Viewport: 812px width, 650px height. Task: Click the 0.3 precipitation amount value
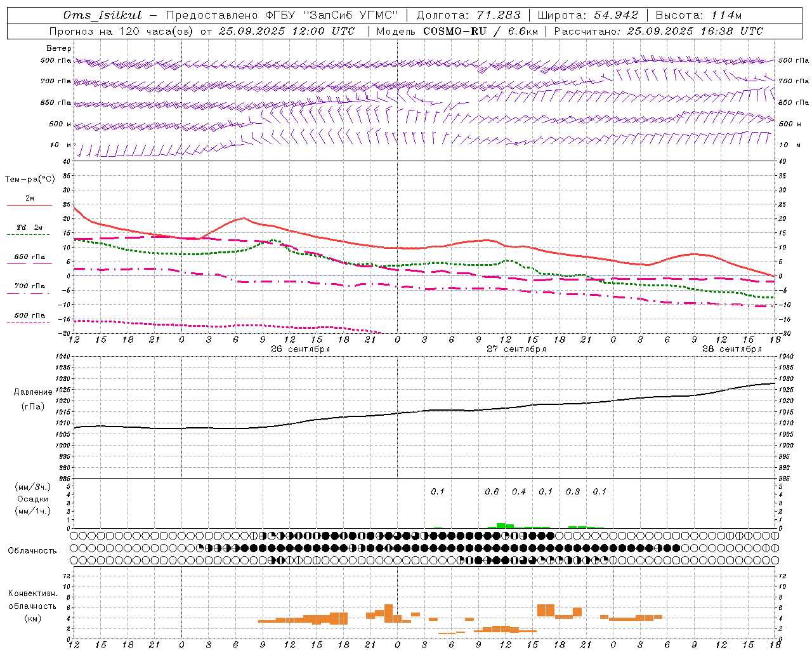point(573,491)
